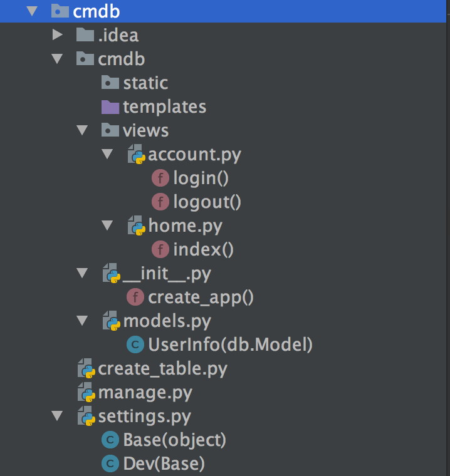
Task: Collapse the settings.py structure node
Action: [58, 416]
